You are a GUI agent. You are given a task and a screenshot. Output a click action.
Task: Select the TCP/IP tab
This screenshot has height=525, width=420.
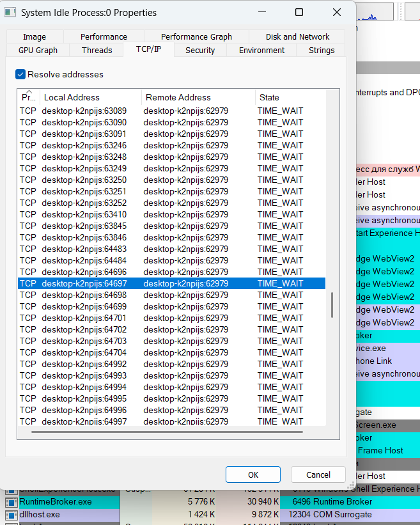(148, 49)
